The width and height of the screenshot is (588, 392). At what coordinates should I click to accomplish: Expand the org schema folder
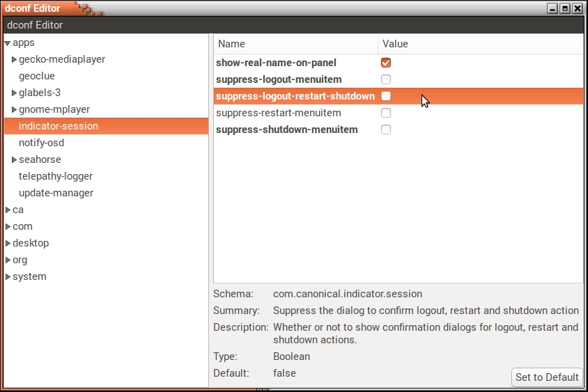pyautogui.click(x=8, y=260)
